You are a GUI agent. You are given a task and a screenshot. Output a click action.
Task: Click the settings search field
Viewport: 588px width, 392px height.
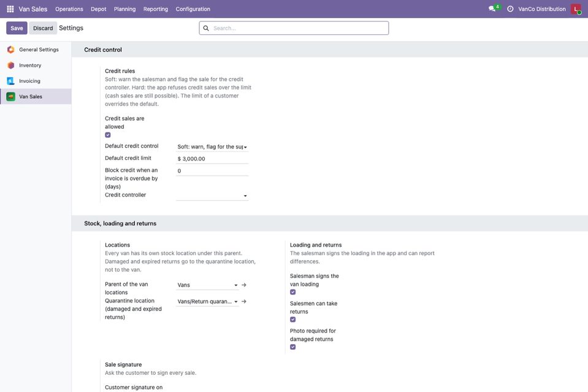(x=294, y=28)
